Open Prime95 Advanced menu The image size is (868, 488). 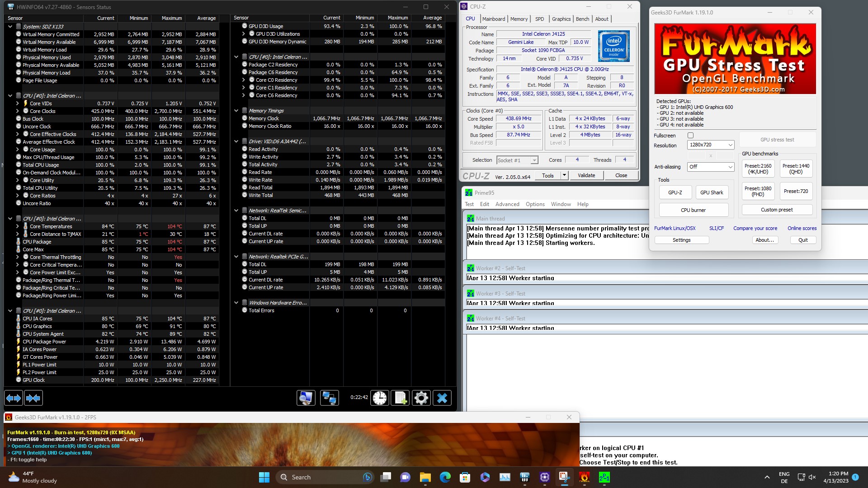507,204
